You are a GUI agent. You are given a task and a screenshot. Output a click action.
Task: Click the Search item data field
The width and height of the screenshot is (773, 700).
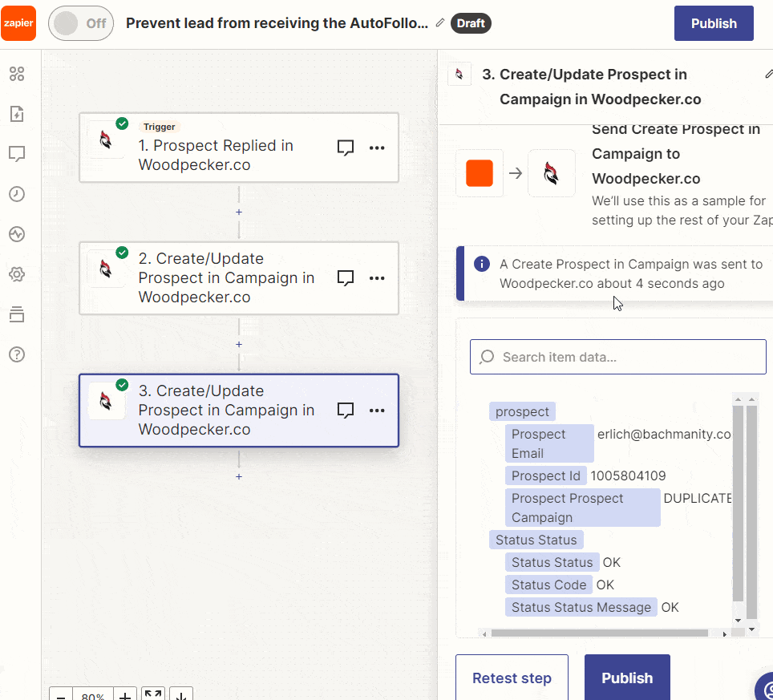coord(617,357)
